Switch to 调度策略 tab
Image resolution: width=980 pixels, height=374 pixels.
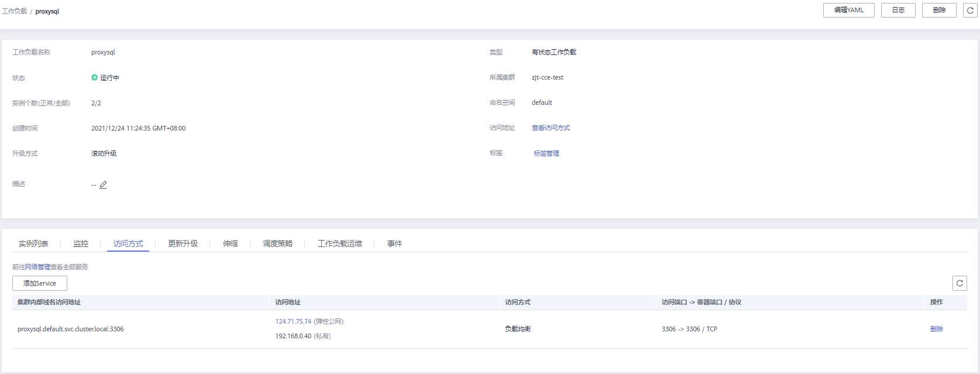pyautogui.click(x=277, y=243)
